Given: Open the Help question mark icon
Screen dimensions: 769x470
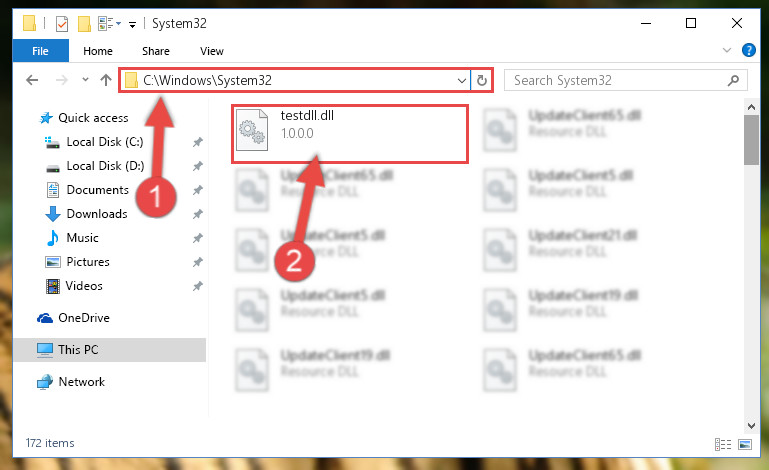Looking at the screenshot, I should coord(748,50).
